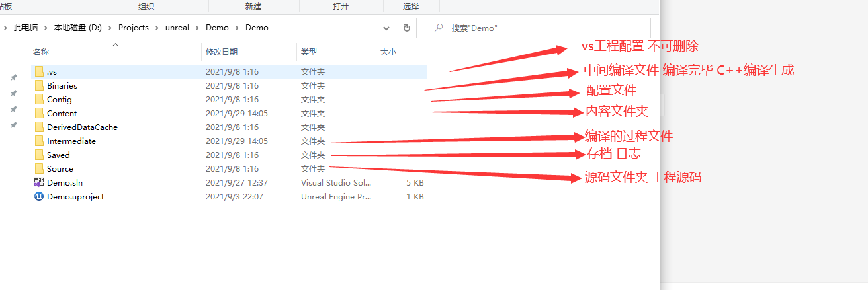Click the Saved folder icon
This screenshot has height=290, width=868.
39,155
